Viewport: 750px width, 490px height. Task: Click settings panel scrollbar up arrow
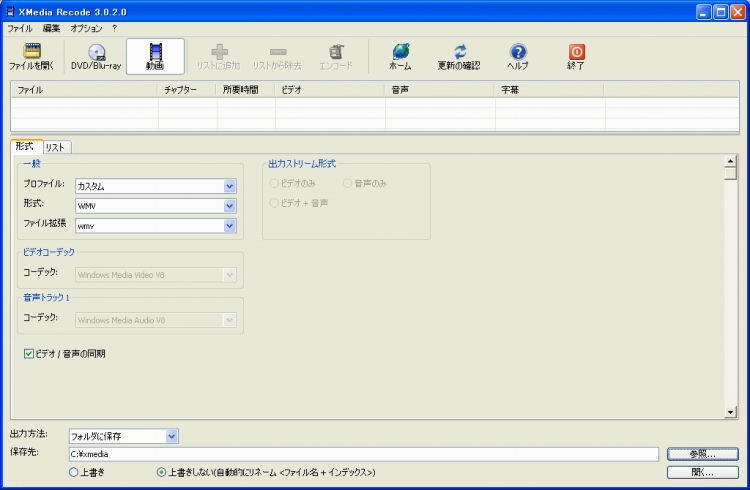pyautogui.click(x=730, y=161)
